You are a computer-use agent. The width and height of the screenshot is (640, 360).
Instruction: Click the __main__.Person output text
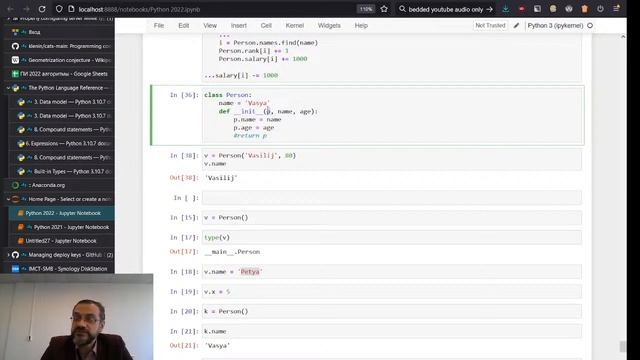[232, 252]
